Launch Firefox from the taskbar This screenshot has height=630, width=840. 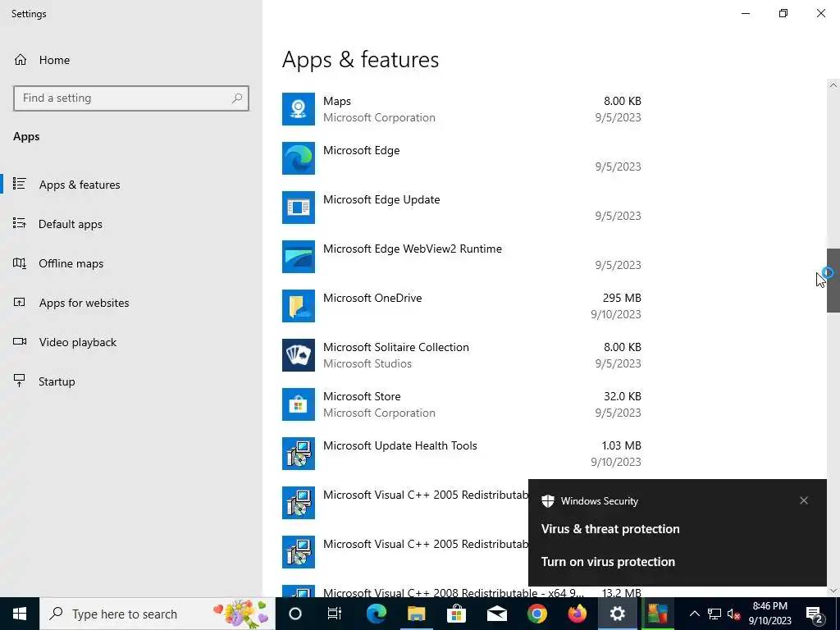[577, 614]
